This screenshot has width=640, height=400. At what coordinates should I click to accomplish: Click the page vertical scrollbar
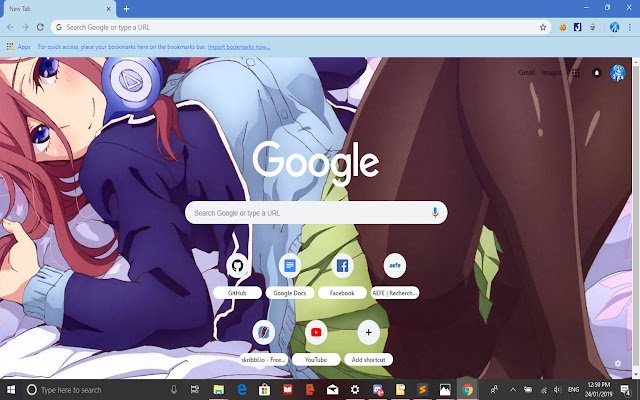(x=636, y=218)
